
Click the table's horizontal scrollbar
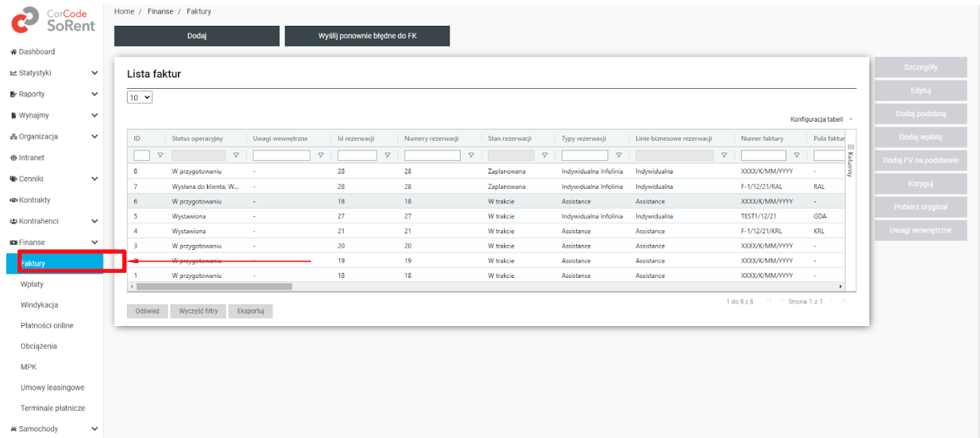click(214, 286)
